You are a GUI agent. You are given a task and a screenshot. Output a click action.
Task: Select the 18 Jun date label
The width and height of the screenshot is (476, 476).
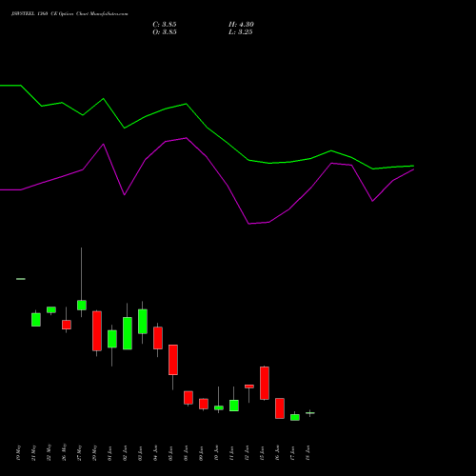pyautogui.click(x=308, y=453)
